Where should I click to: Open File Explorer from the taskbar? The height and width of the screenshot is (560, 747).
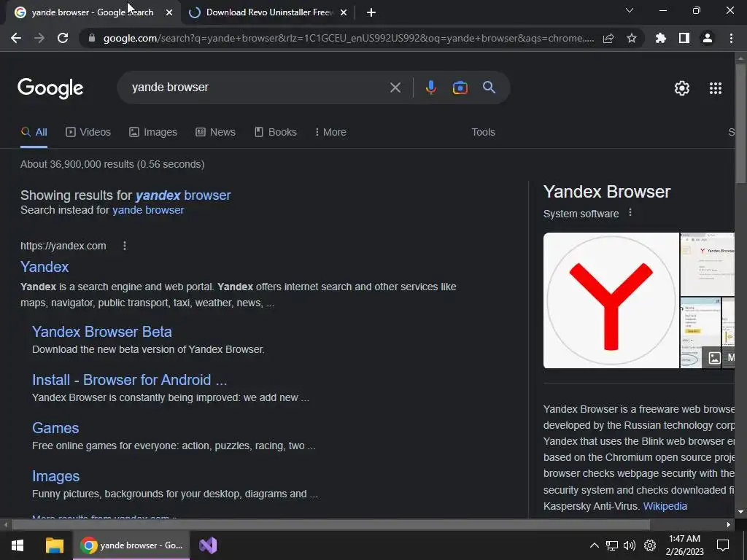pos(54,545)
